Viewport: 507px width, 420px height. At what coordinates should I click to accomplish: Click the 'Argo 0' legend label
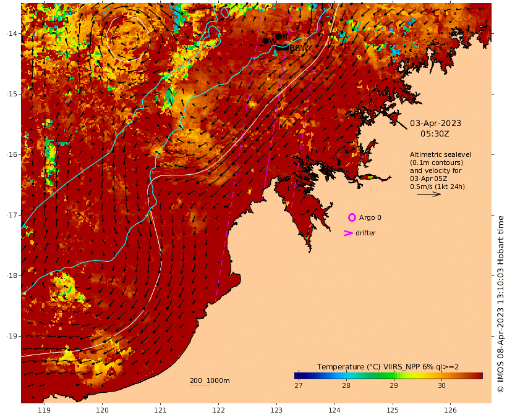[x=370, y=218]
